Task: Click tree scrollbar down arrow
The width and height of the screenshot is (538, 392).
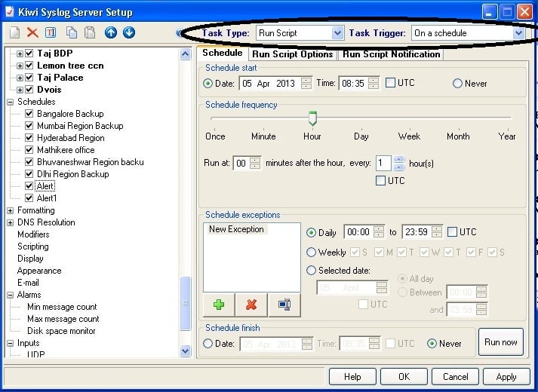Action: (x=186, y=351)
